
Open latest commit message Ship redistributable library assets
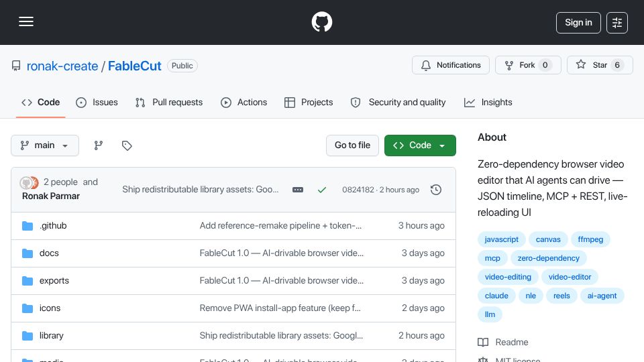click(x=201, y=189)
